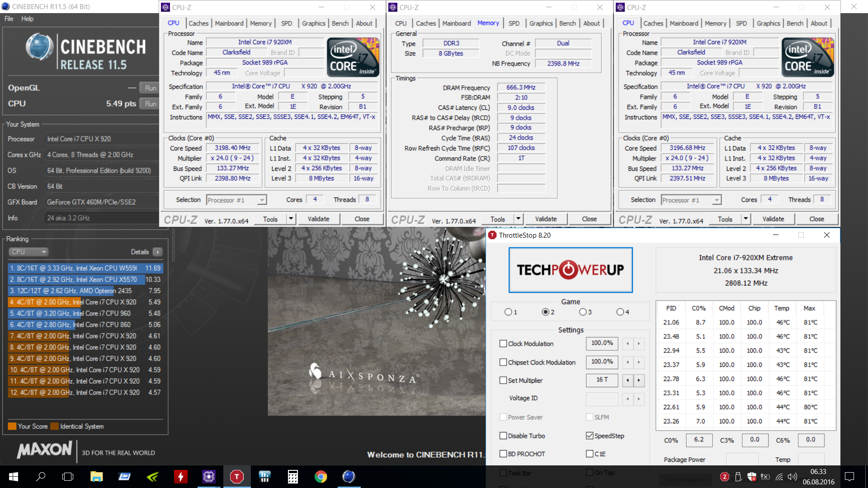Expand Tools dropdown arrow in middle CPU-Z window
This screenshot has height=488, width=868.
(519, 219)
